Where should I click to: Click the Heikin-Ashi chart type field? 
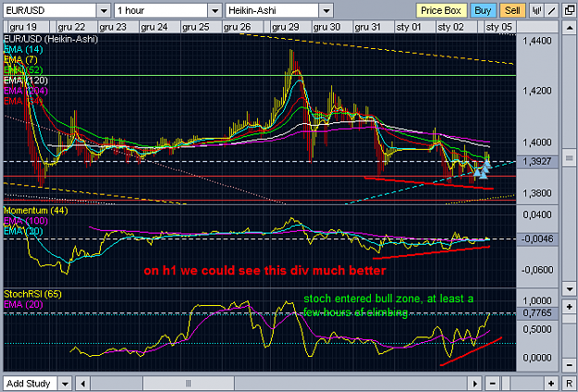[x=272, y=10]
